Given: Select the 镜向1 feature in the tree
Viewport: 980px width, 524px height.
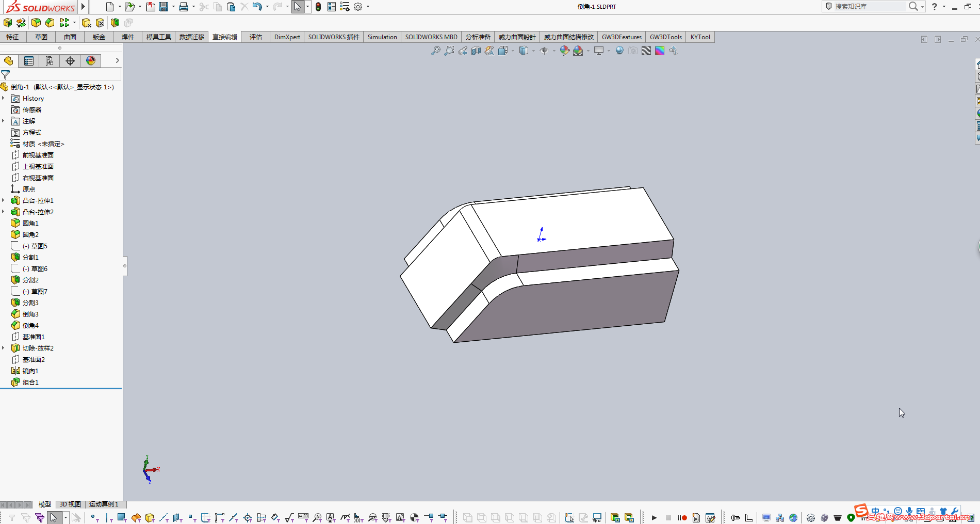Looking at the screenshot, I should pyautogui.click(x=30, y=371).
